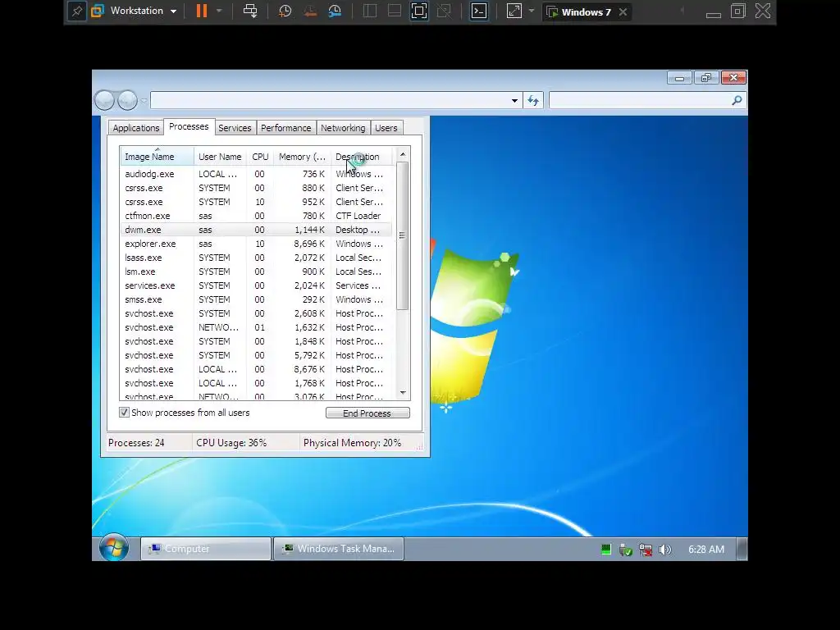Switch to Unity mode icon
This screenshot has width=840, height=630.
pyautogui.click(x=444, y=11)
